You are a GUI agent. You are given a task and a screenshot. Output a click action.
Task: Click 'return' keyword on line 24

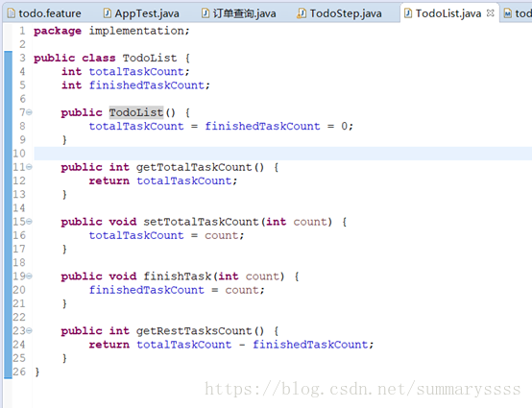[109, 345]
